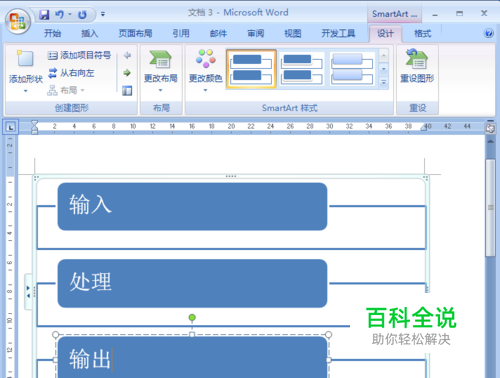This screenshot has width=500, height=378.
Task: Show previous row of SmartArt styles
Action: point(384,55)
